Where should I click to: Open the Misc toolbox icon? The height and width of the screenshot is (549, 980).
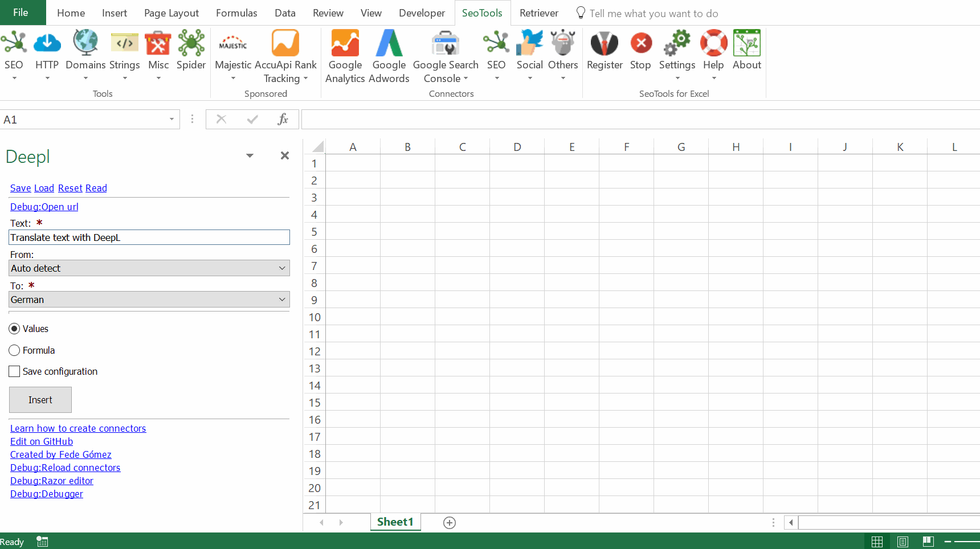coord(158,43)
